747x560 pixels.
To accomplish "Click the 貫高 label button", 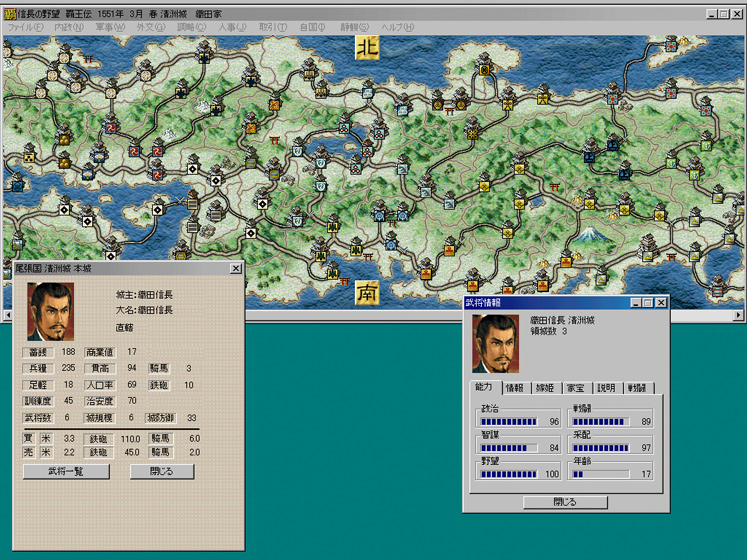I will pyautogui.click(x=100, y=368).
